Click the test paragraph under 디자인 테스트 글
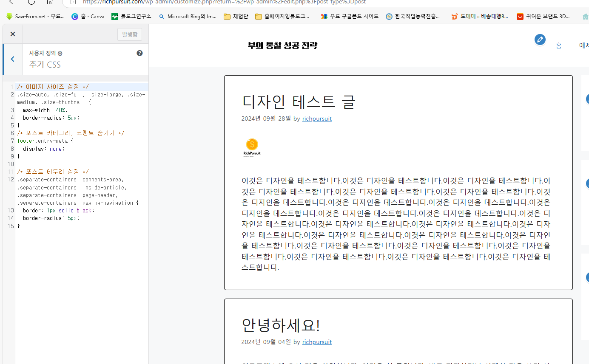Viewport: 589px width, 364px height. [x=396, y=224]
